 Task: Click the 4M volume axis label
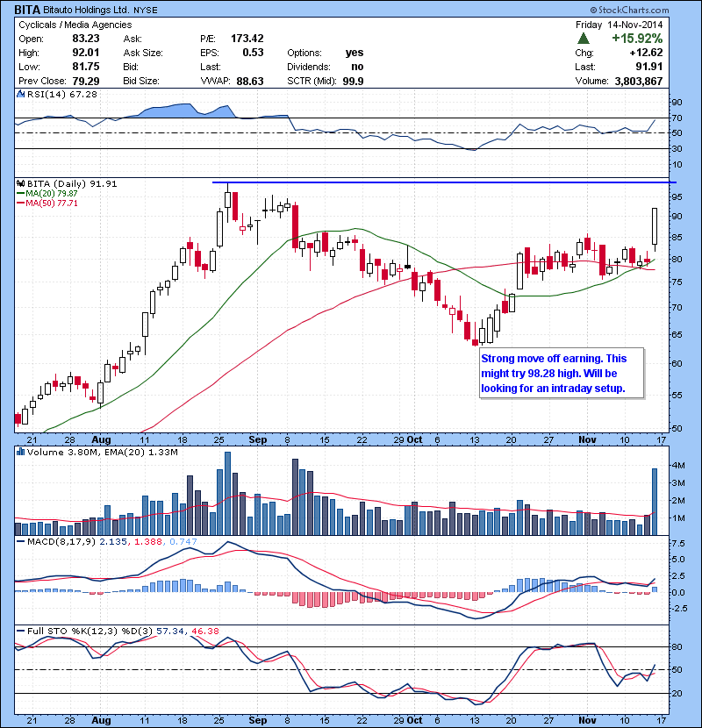(x=678, y=465)
